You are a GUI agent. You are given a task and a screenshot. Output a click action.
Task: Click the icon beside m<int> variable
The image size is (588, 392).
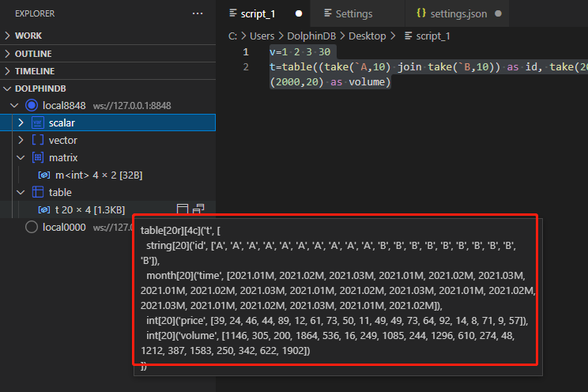point(44,175)
